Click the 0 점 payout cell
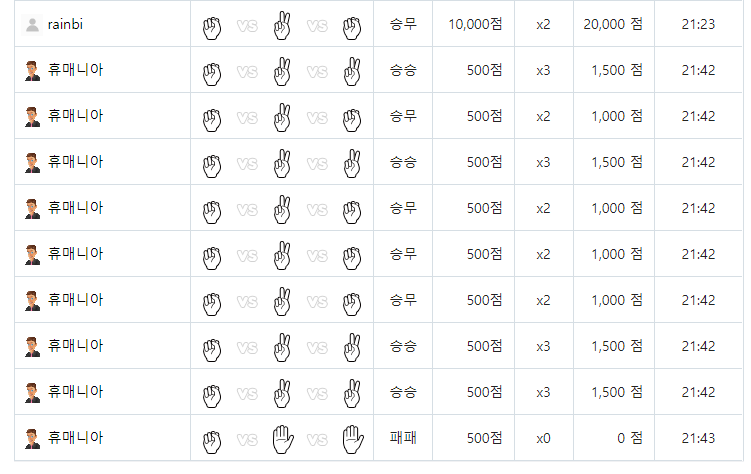This screenshot has width=751, height=474. pos(628,438)
